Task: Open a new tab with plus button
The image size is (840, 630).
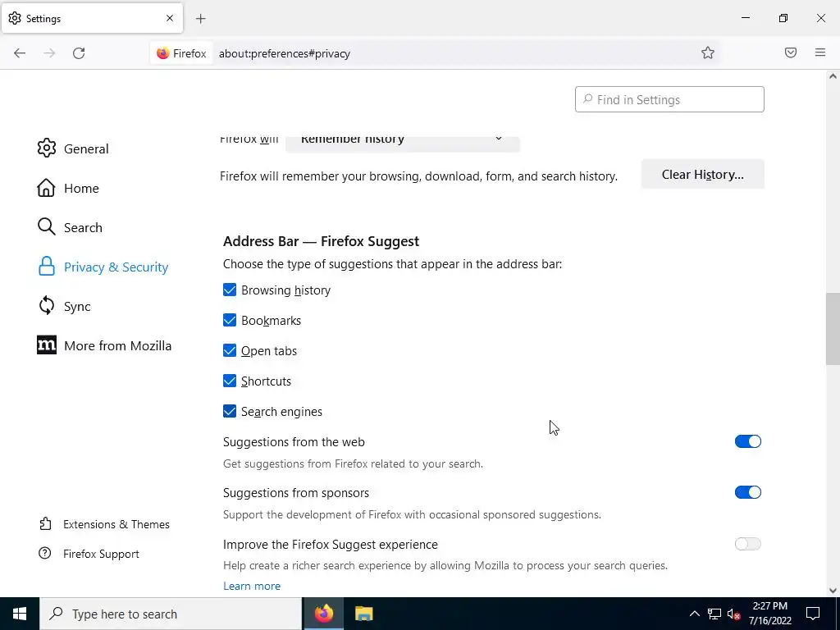Action: [x=200, y=19]
